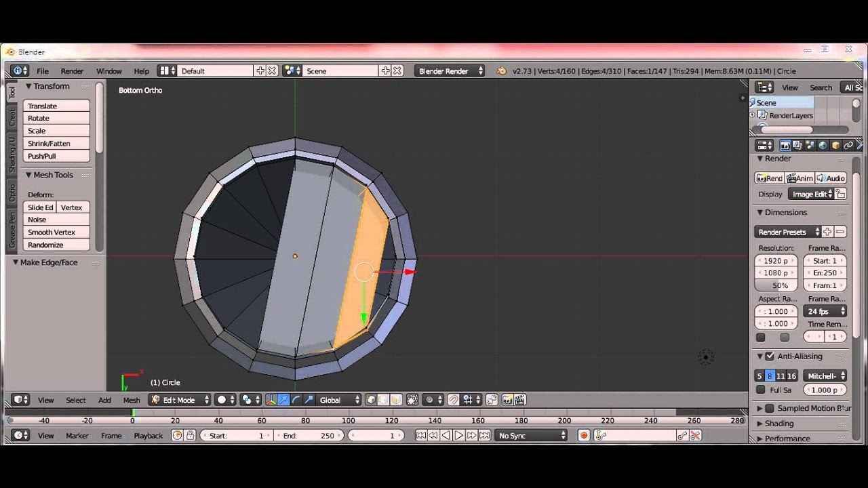868x488 pixels.
Task: Enable translate manipulator arrow icon
Action: [283, 400]
